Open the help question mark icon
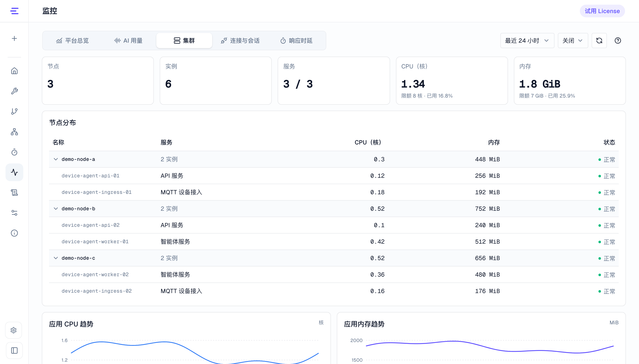 coord(618,41)
